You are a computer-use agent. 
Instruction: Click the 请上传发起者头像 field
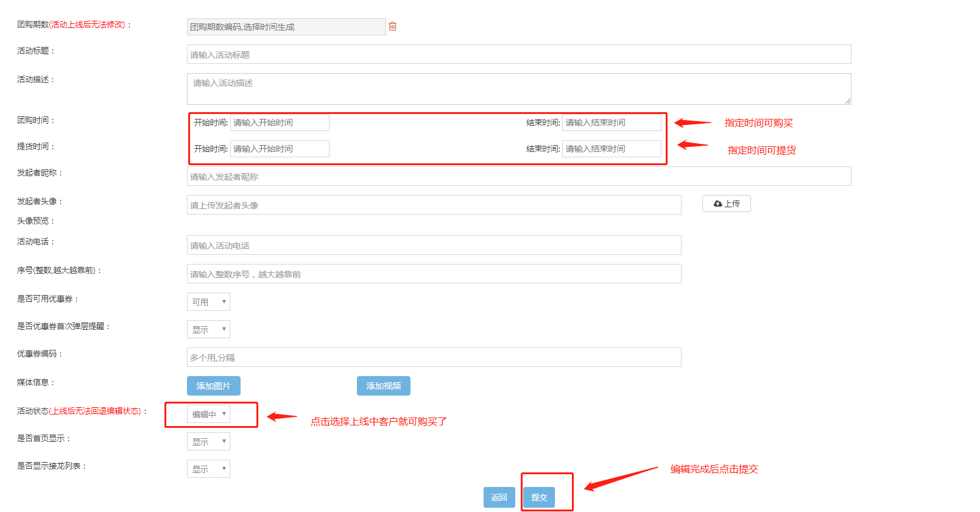[434, 205]
